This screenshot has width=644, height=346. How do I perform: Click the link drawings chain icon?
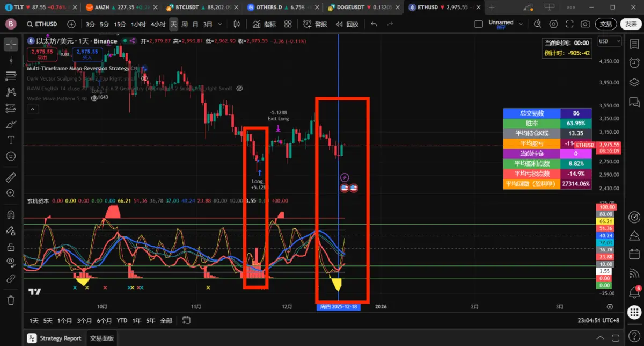[11, 279]
